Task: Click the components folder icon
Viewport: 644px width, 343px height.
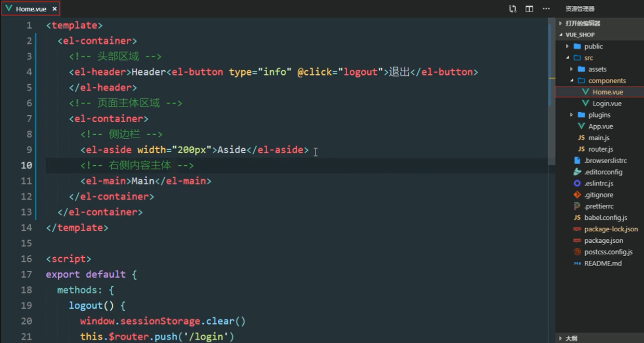Action: [x=581, y=81]
